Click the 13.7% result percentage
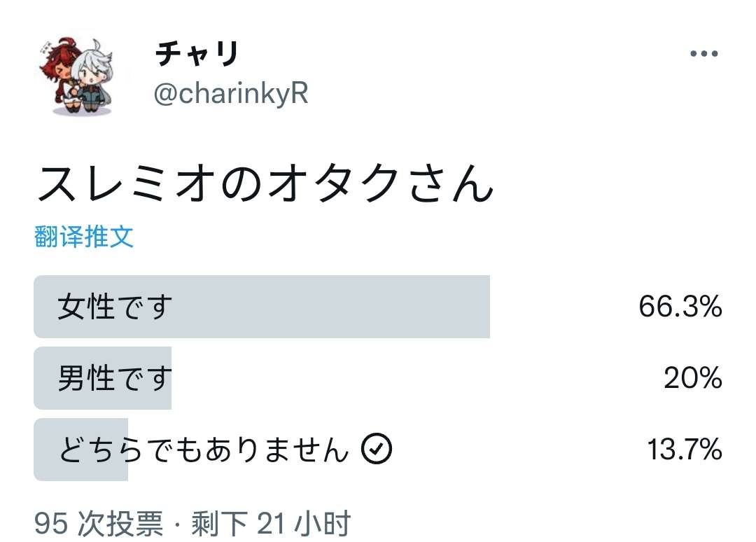 685,450
